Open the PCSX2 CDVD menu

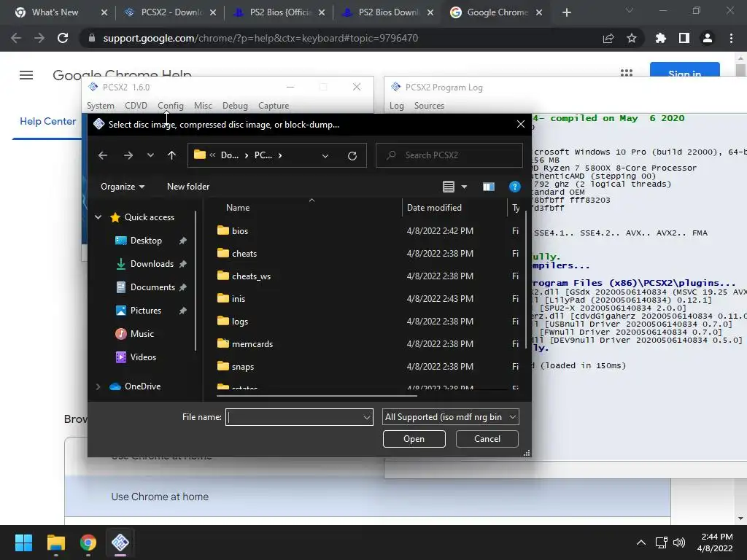[136, 106]
